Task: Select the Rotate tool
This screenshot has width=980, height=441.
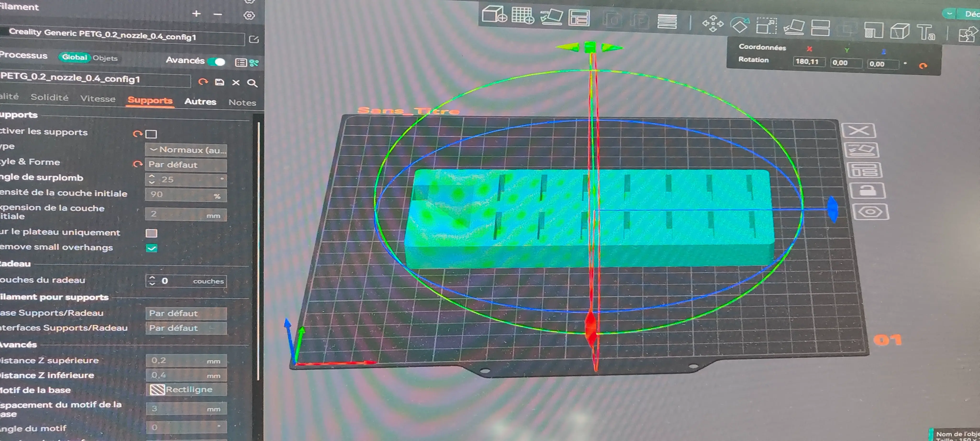Action: pos(740,25)
